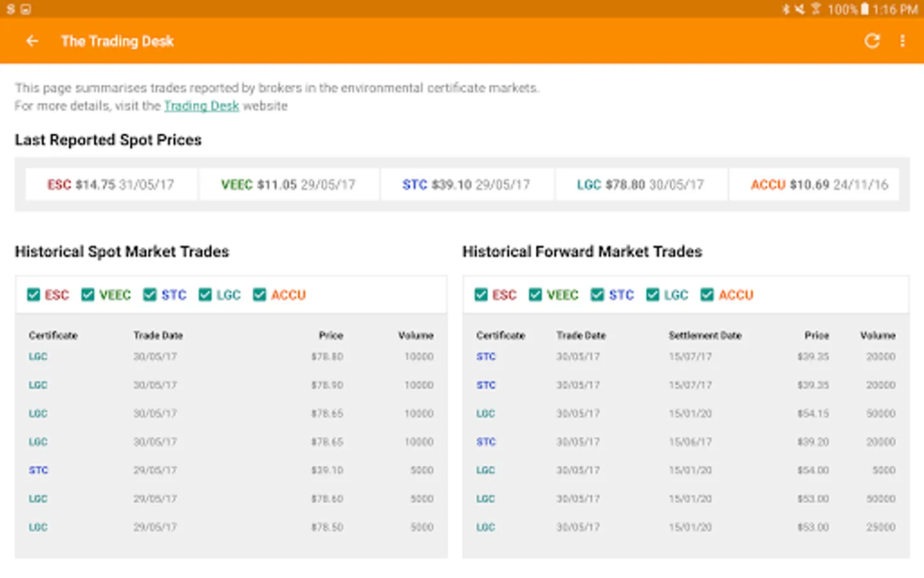Click the $78.80 price in the spot trades table
Viewport: 924px width, 578px height.
tap(327, 356)
